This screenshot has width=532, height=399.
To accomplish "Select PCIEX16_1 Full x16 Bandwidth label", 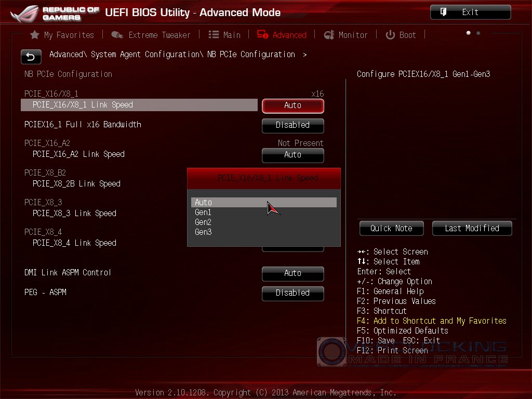I will 83,125.
